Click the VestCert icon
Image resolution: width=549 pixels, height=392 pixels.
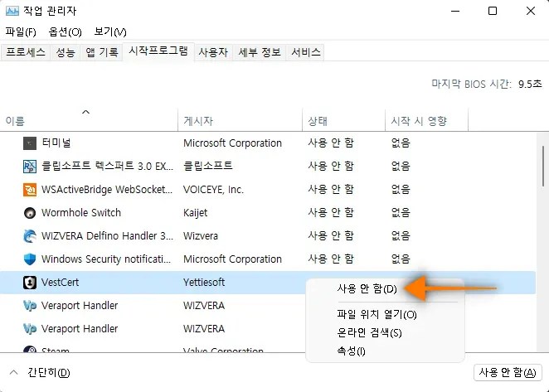[30, 283]
